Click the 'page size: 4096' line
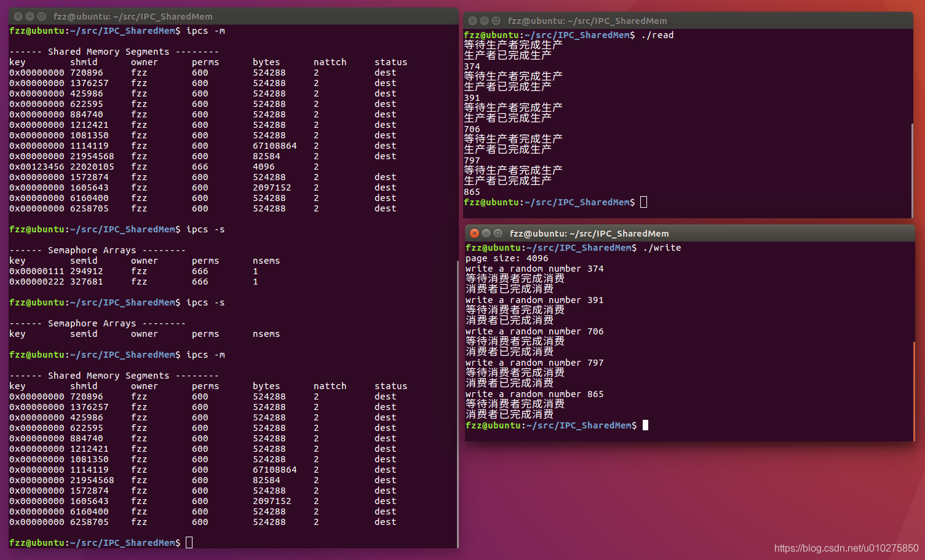This screenshot has height=560, width=925. tap(507, 258)
